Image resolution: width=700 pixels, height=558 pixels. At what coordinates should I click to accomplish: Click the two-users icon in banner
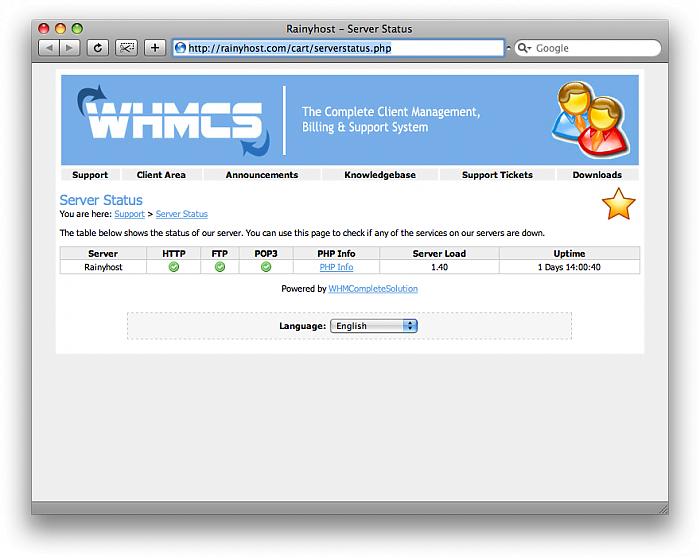[591, 120]
